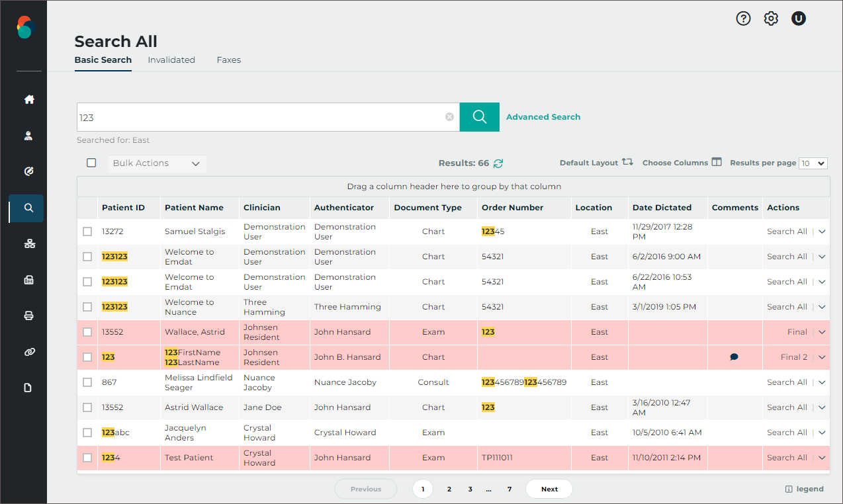
Task: View comment bubble on Final 2 row
Action: [734, 357]
